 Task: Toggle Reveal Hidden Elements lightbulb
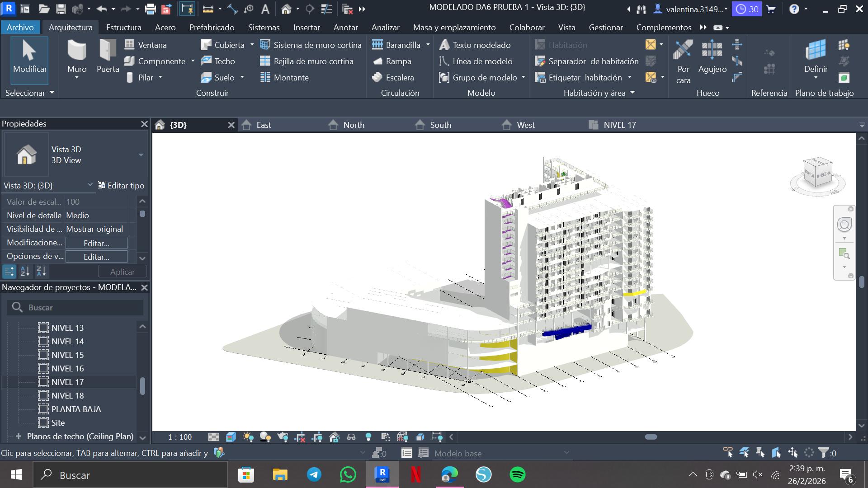368,437
